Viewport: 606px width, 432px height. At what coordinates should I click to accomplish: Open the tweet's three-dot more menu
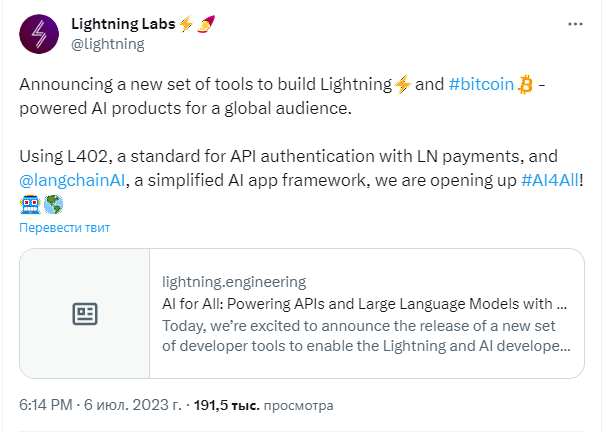(x=575, y=23)
